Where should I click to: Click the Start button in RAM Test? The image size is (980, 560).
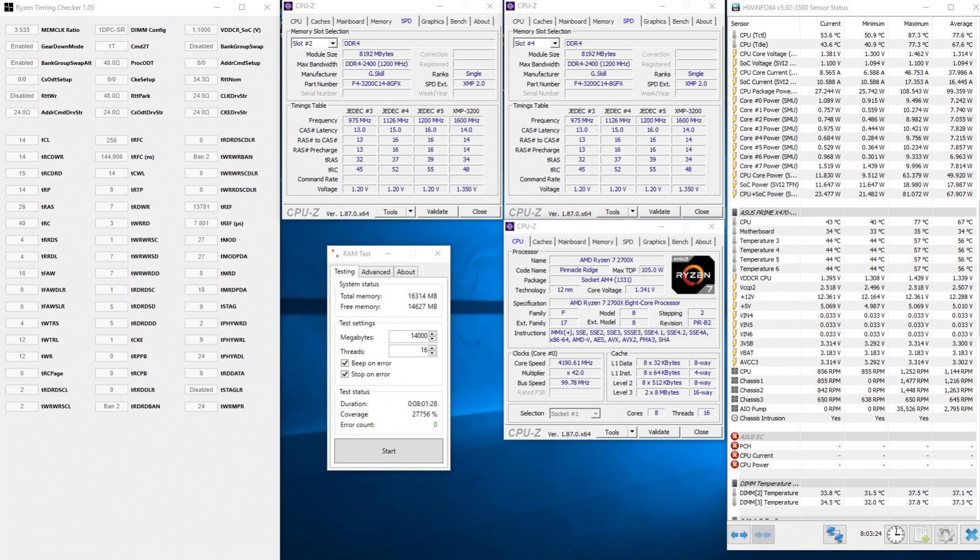388,451
